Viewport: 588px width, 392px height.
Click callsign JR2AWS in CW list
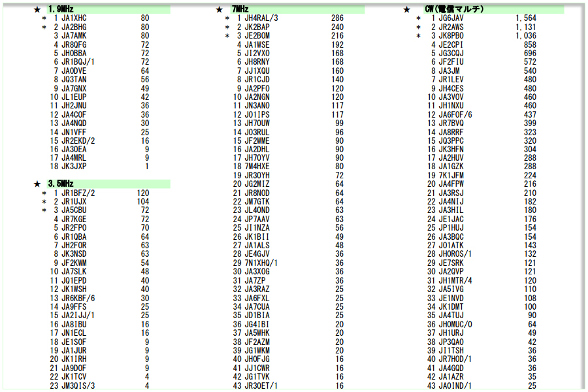tap(451, 27)
